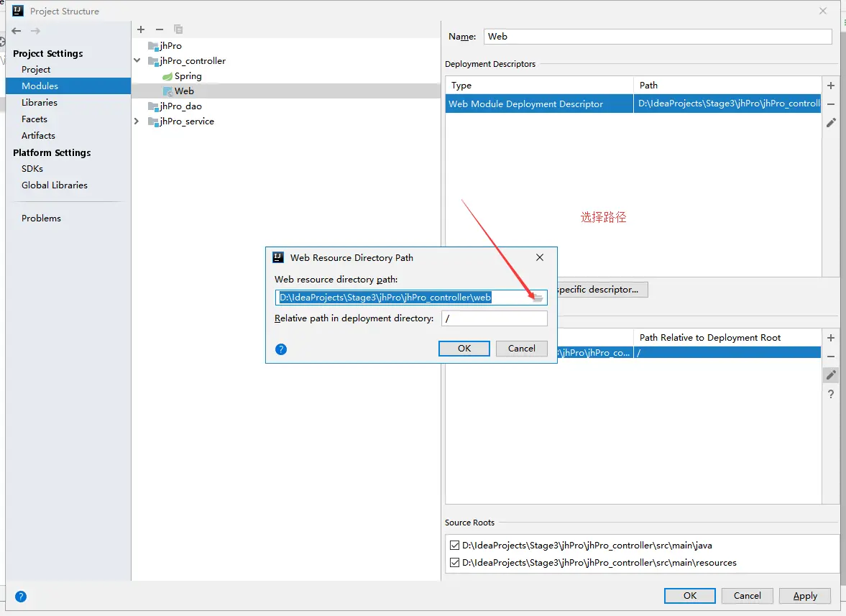Edit web resource directory with pencil icon
846x616 pixels.
coord(831,375)
